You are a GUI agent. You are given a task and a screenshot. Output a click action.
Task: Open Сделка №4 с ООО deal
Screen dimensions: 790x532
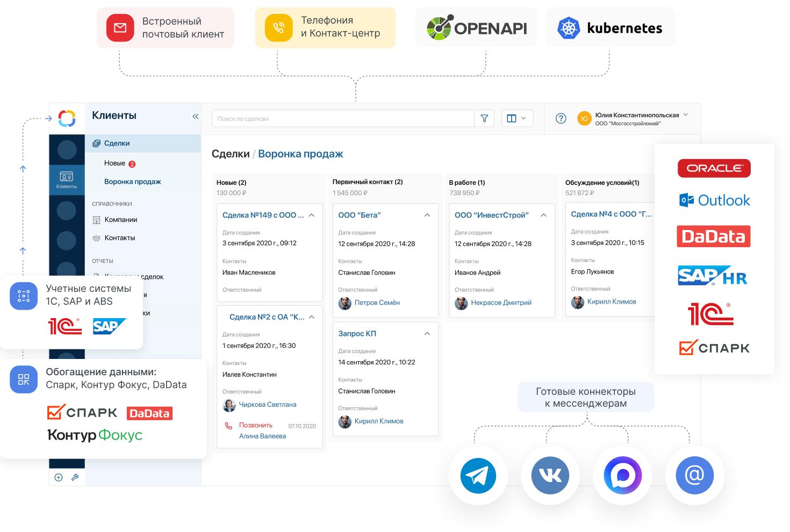click(x=611, y=214)
